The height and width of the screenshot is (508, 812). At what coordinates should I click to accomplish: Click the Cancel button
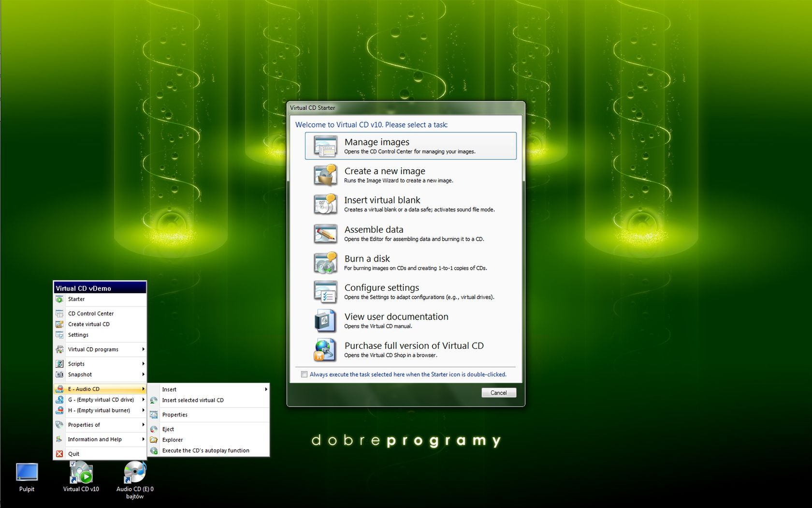pyautogui.click(x=499, y=393)
